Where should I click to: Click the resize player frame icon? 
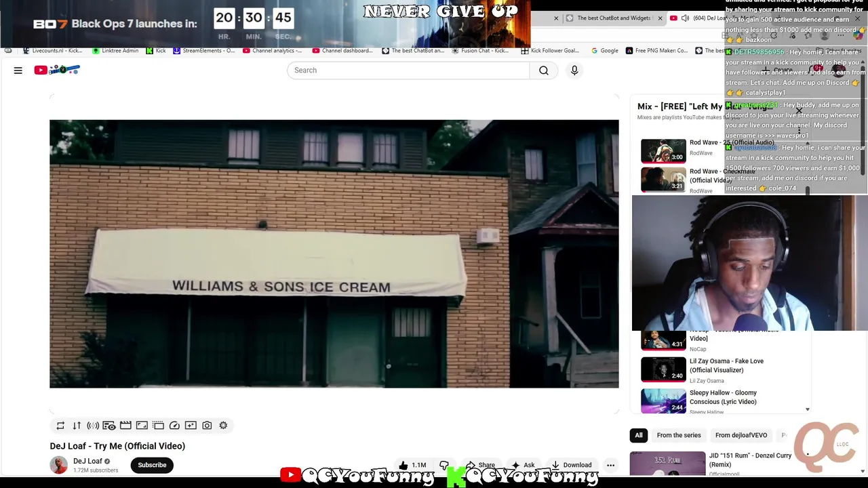pyautogui.click(x=142, y=426)
